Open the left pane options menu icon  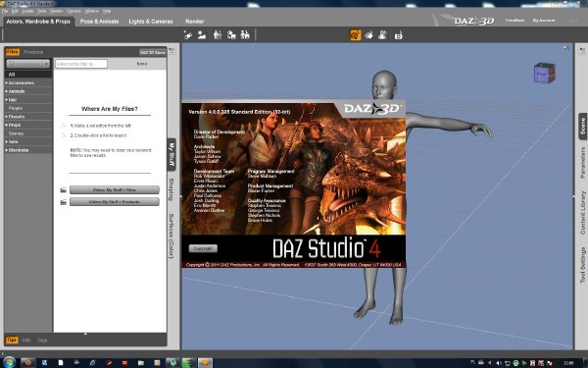tap(171, 50)
